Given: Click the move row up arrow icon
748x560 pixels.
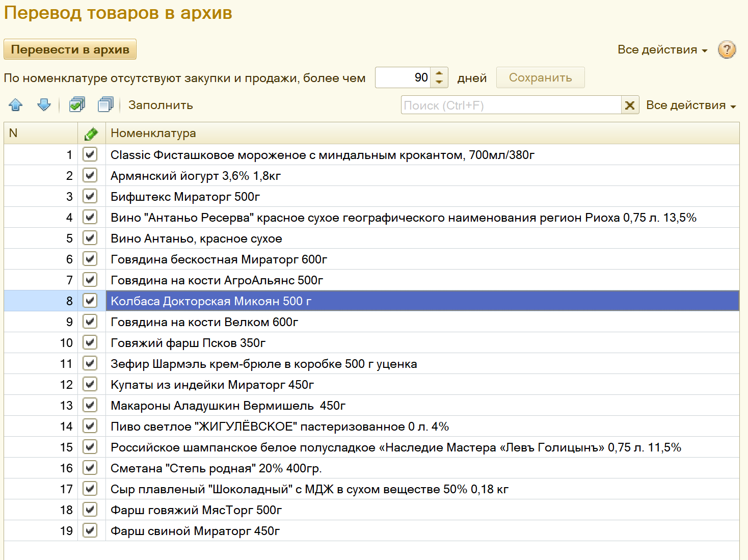Looking at the screenshot, I should [x=16, y=105].
